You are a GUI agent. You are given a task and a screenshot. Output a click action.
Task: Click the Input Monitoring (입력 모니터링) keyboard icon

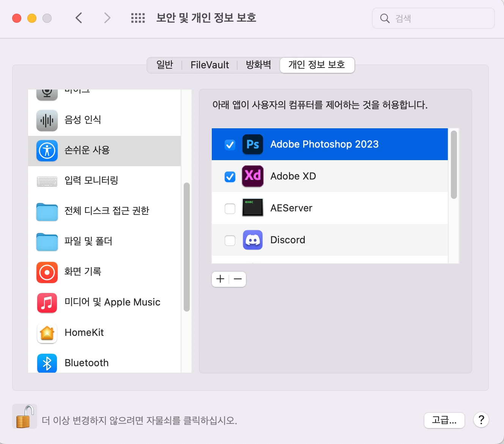pos(47,181)
